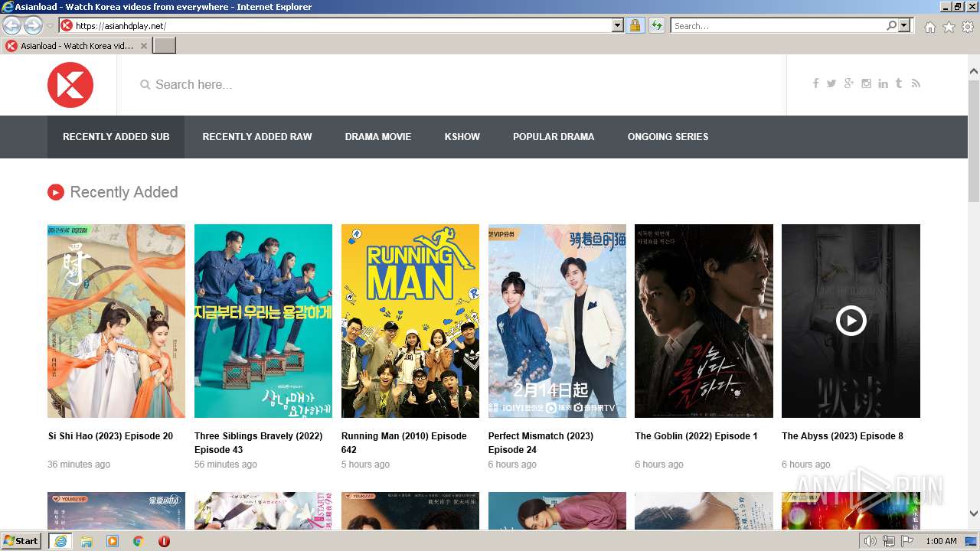Select the Recently Added Raw menu item

(x=257, y=137)
